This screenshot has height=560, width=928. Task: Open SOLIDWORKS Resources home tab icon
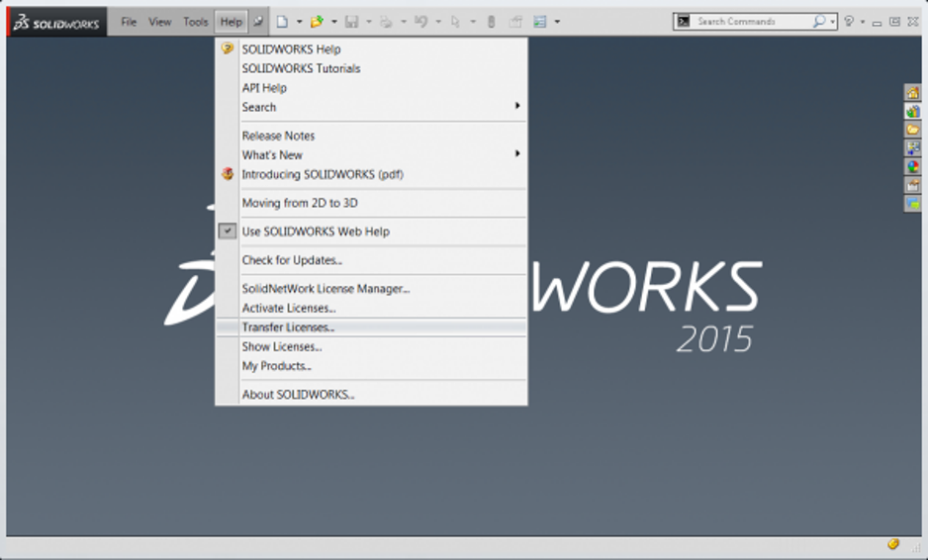tap(912, 92)
